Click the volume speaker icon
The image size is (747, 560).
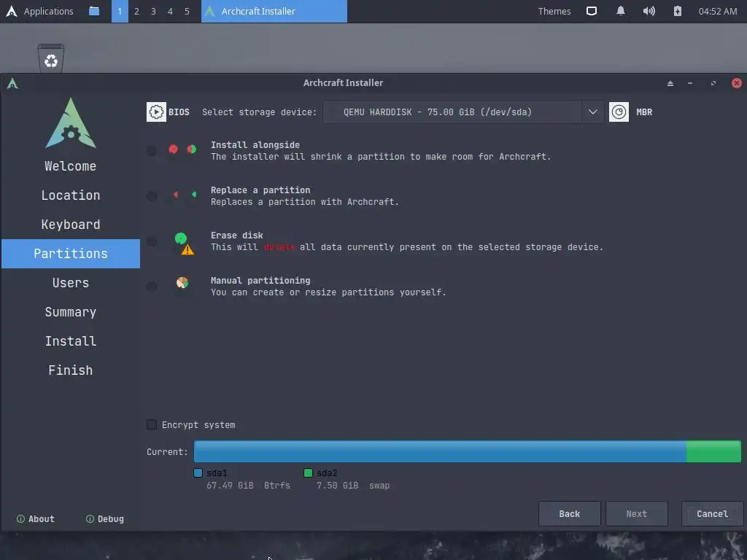[649, 11]
